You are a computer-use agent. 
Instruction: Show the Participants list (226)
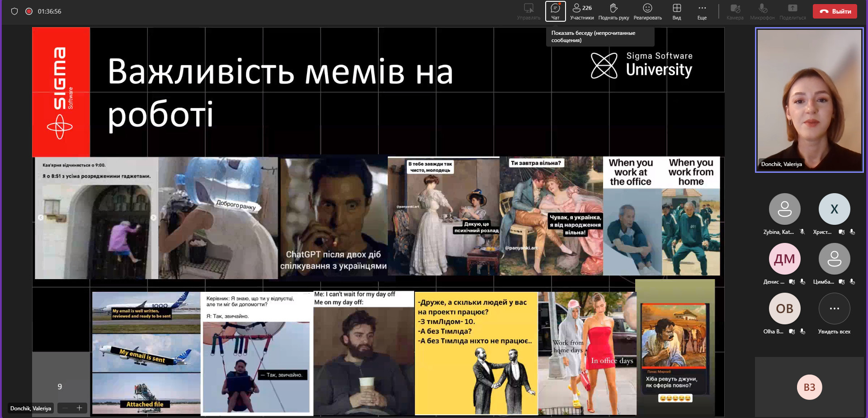pos(582,11)
